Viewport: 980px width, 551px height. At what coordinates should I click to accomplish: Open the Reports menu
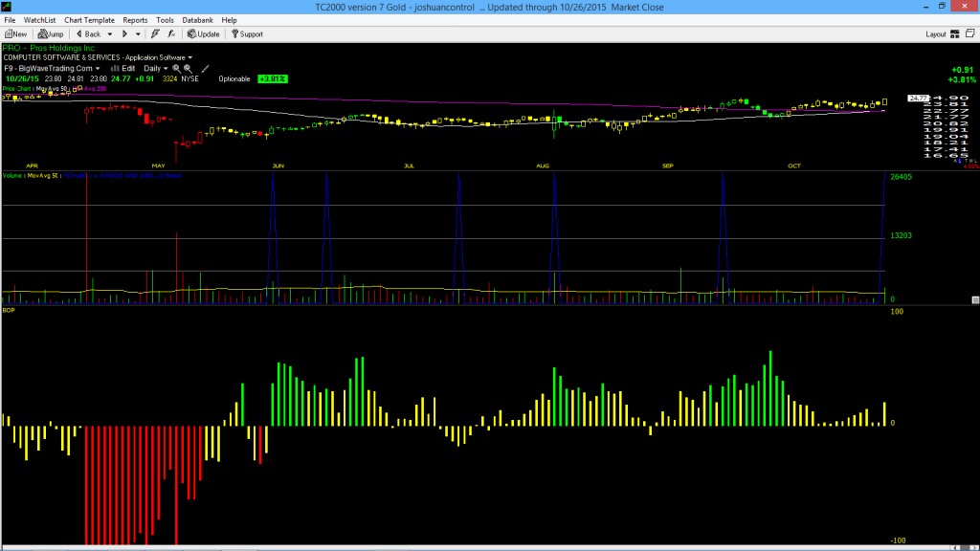click(x=135, y=20)
